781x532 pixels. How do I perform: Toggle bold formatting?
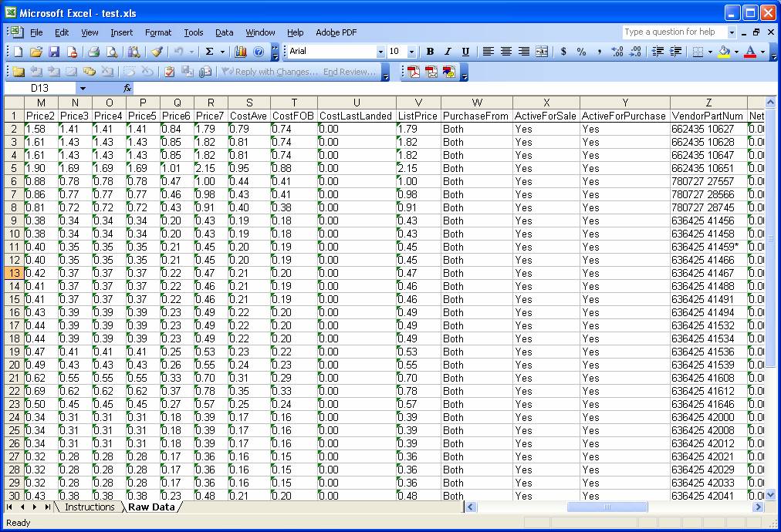[x=430, y=52]
